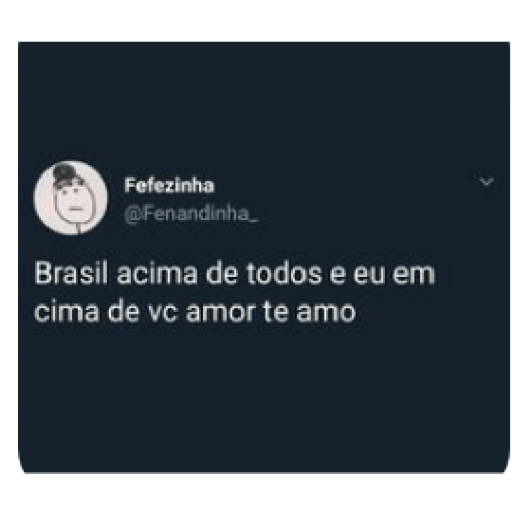512x512 pixels.
Task: Click the "de" right before "vc"
Action: coord(123,312)
